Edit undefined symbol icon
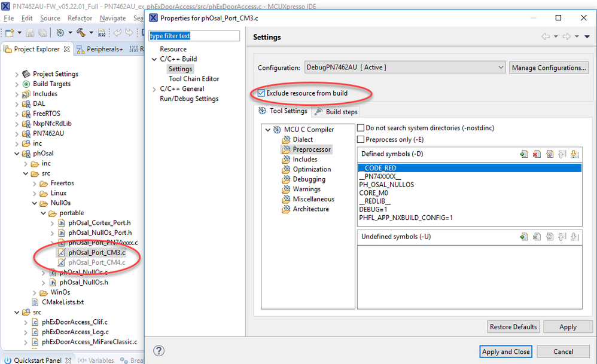This screenshot has height=364, width=597. [549, 237]
